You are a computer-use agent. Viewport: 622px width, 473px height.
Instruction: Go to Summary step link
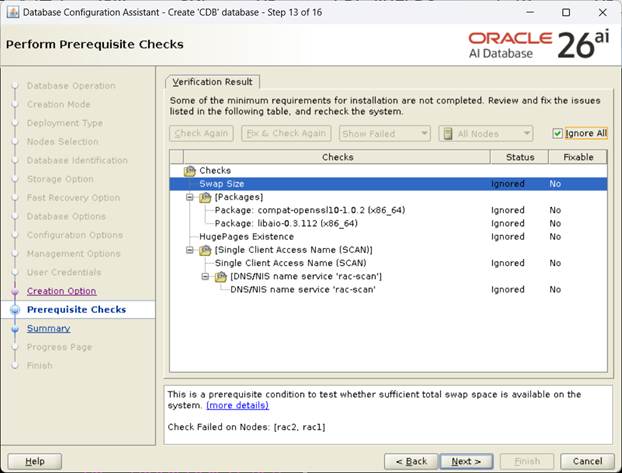click(x=48, y=328)
